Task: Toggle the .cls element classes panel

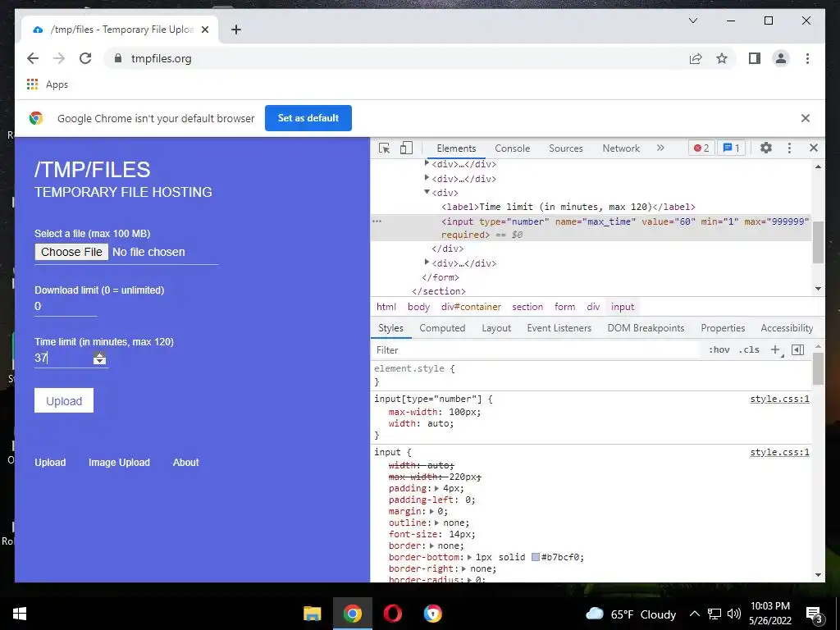Action: click(749, 349)
